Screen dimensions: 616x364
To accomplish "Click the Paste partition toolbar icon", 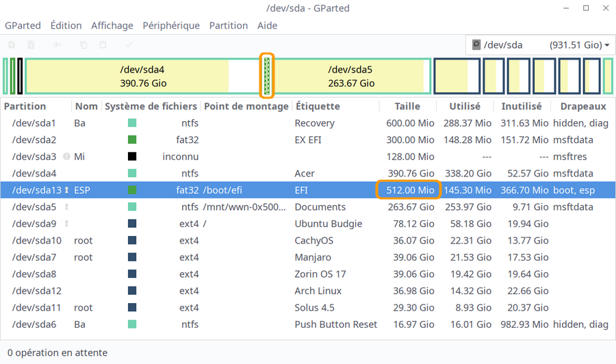I will click(x=103, y=45).
